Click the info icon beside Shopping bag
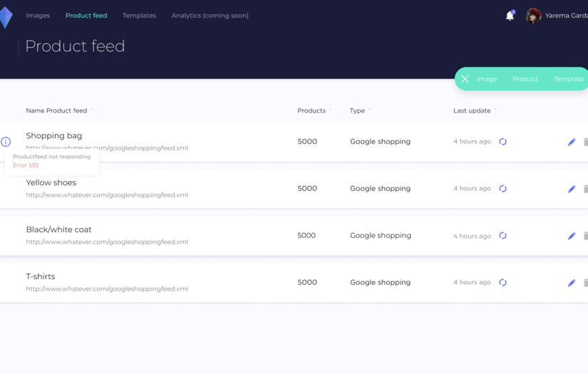The width and height of the screenshot is (588, 374). (x=6, y=142)
